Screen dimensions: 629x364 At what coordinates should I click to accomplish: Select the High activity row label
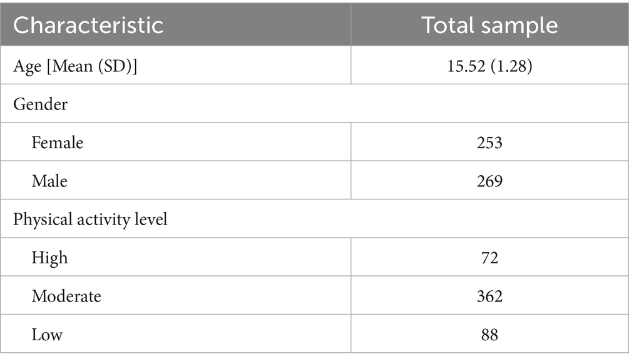pyautogui.click(x=49, y=258)
